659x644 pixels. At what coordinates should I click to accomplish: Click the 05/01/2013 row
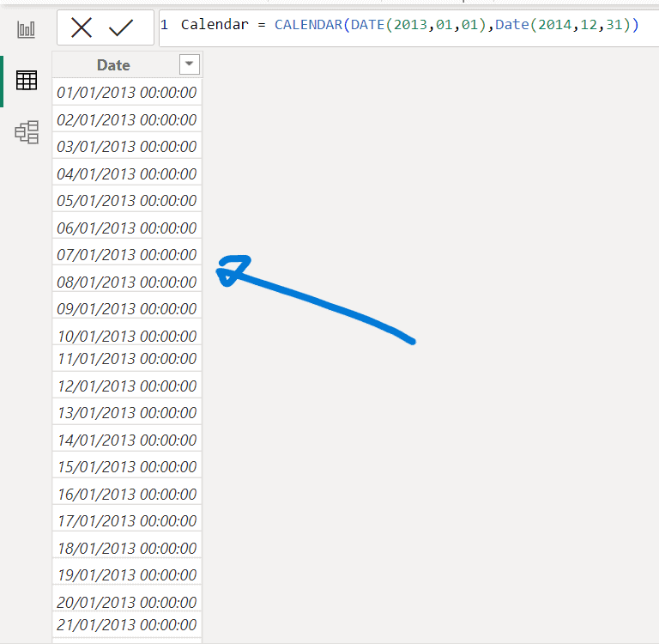pos(126,200)
